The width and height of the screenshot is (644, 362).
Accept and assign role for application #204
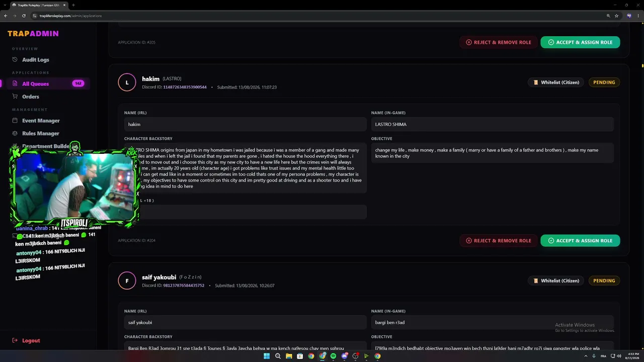(x=580, y=240)
